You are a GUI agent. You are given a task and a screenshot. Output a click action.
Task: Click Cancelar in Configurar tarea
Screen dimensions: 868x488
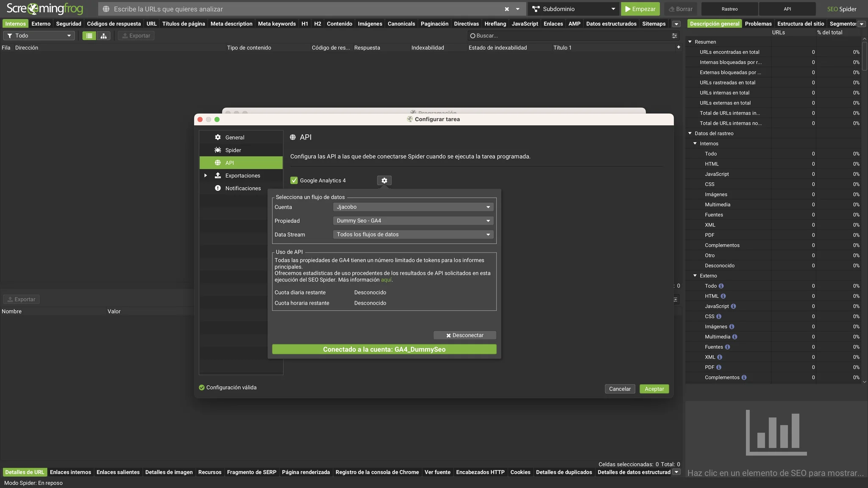pyautogui.click(x=620, y=389)
